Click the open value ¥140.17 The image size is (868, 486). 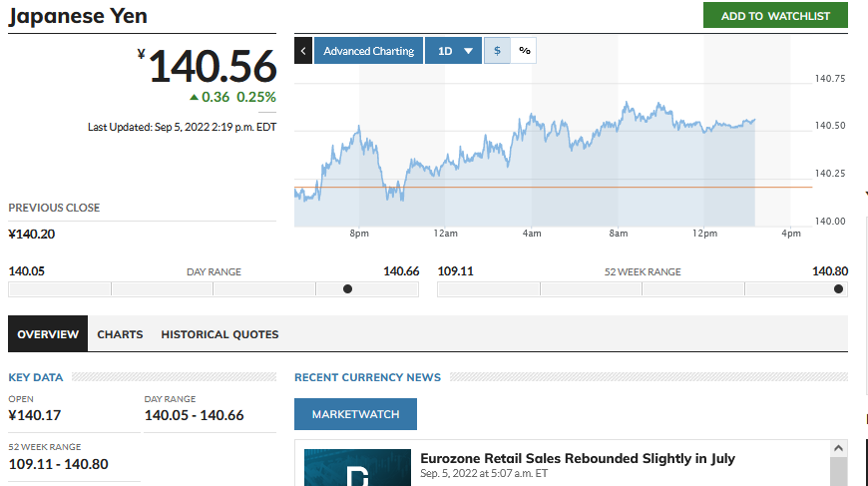click(34, 415)
